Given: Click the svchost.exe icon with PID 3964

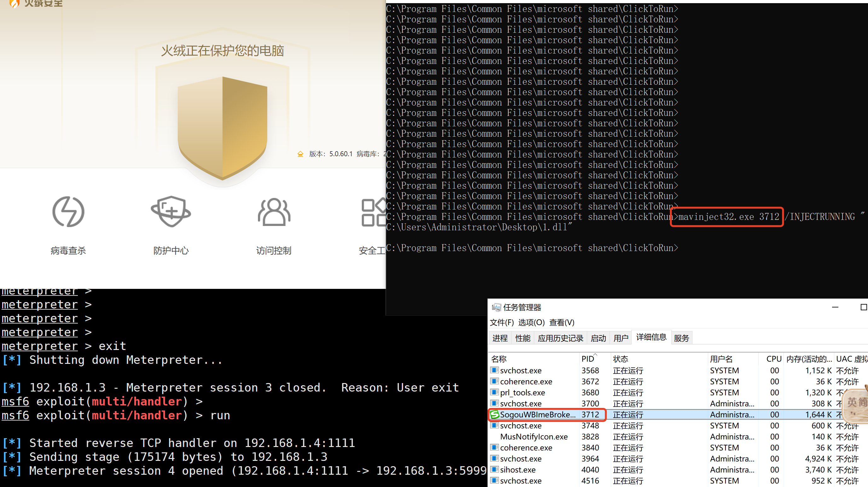Looking at the screenshot, I should coord(494,458).
